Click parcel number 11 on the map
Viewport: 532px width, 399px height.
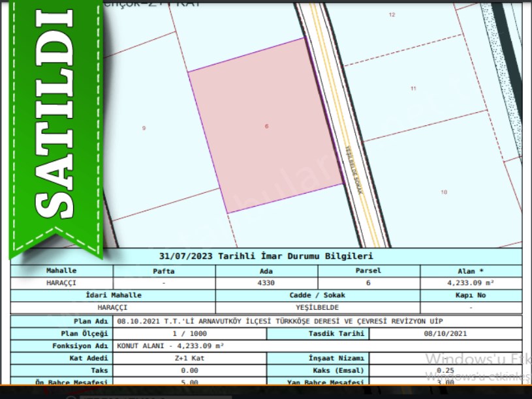(413, 88)
